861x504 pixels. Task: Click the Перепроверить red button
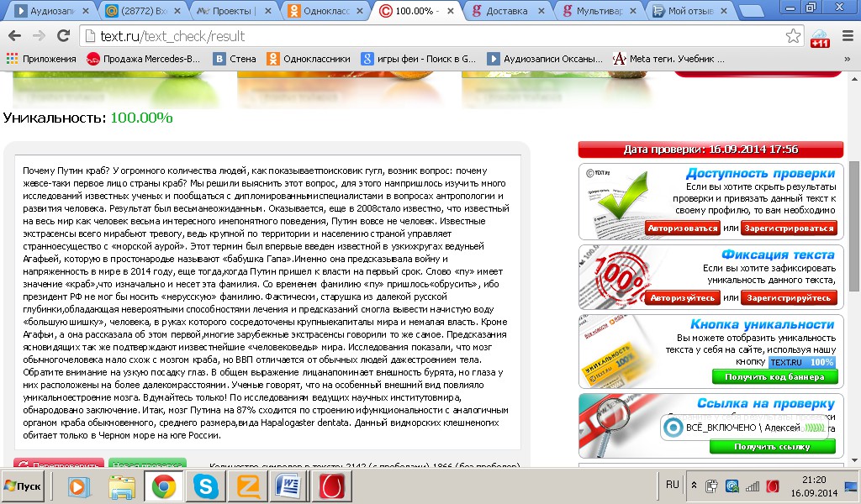pyautogui.click(x=59, y=464)
